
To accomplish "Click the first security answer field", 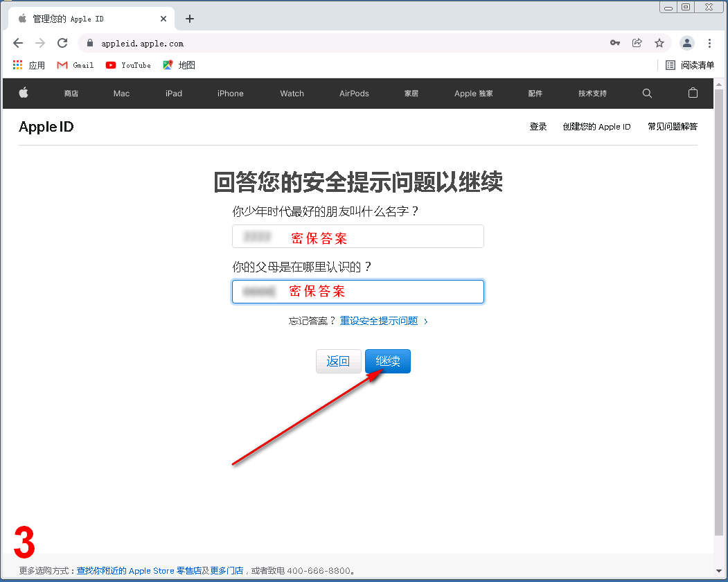I will click(x=358, y=236).
